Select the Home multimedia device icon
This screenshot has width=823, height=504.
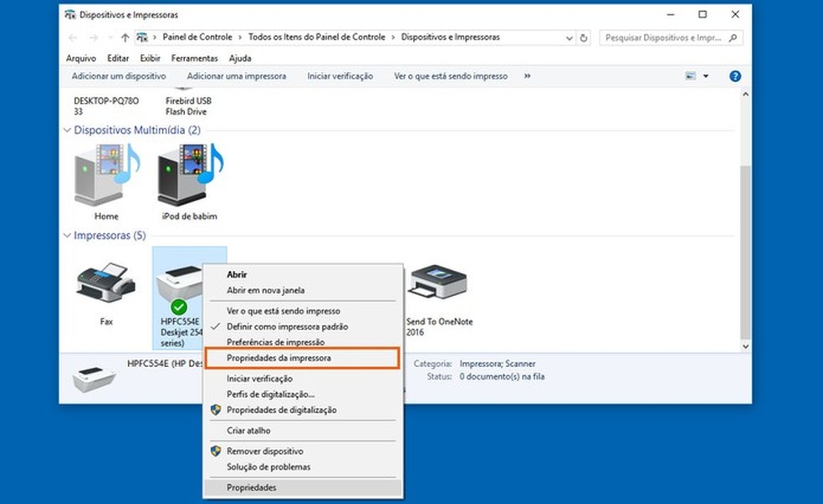(x=106, y=176)
